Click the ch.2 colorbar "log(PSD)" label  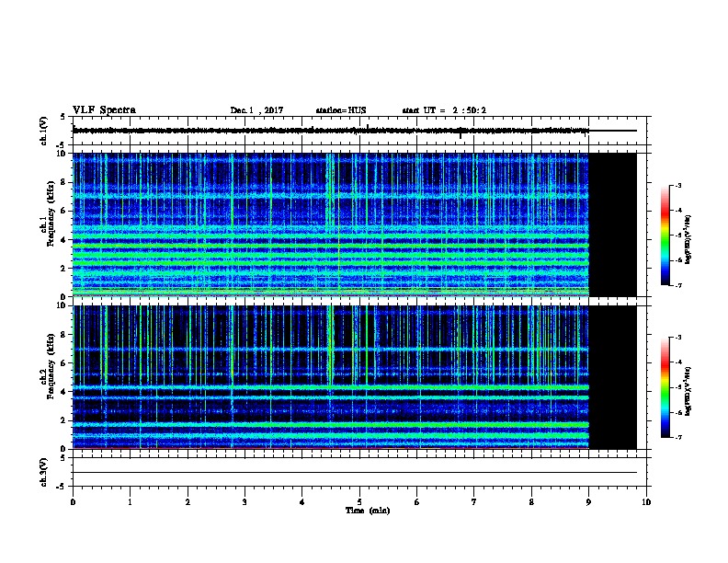[x=688, y=392]
